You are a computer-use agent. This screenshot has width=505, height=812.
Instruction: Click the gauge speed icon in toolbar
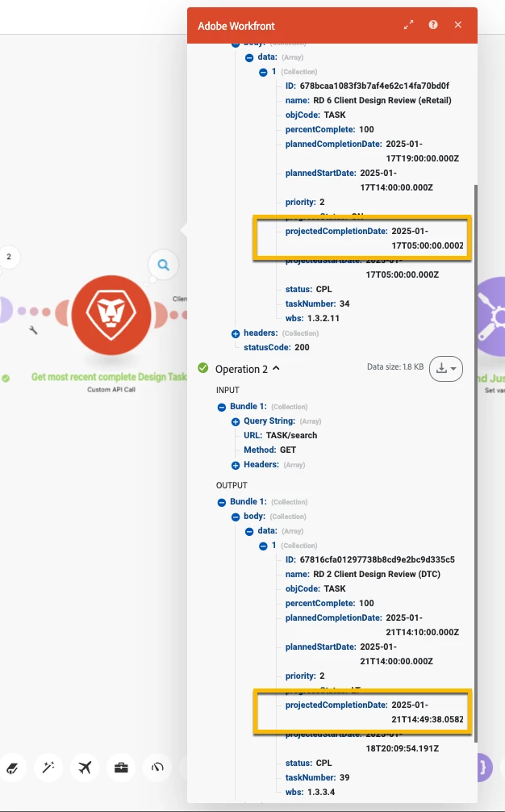point(157,768)
